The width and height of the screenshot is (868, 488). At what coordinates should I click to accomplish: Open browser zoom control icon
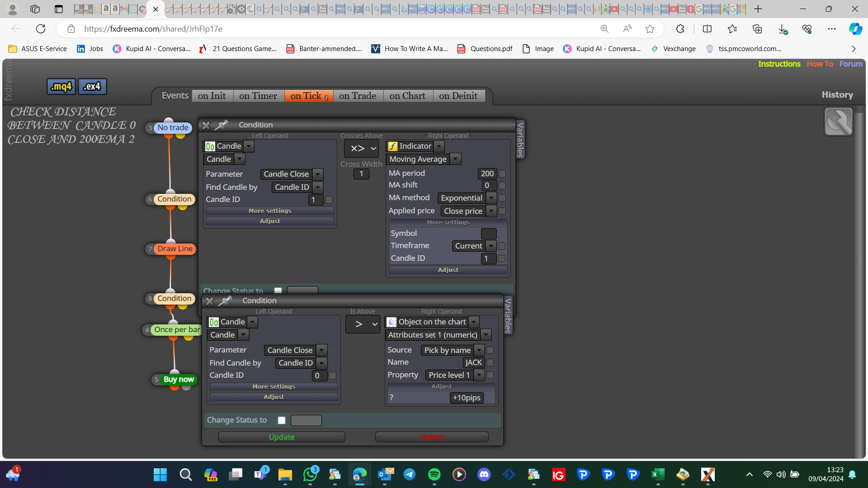(604, 29)
